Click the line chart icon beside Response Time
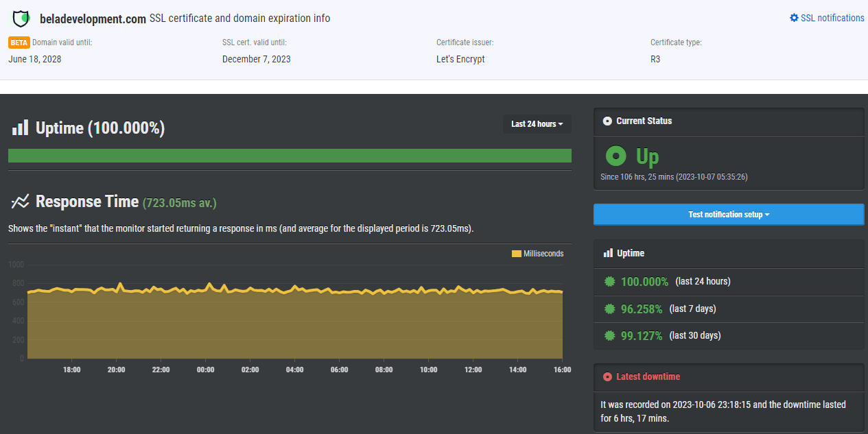Image resolution: width=868 pixels, height=434 pixels. coord(20,202)
